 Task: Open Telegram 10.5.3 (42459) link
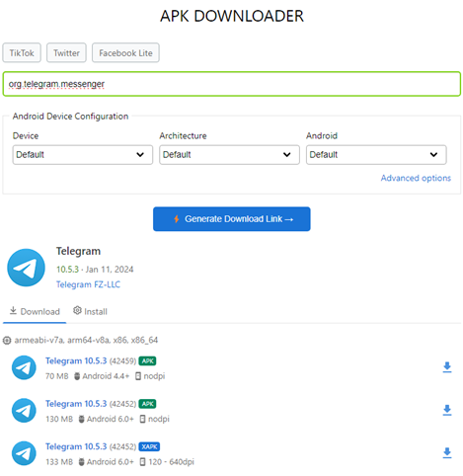(76, 360)
